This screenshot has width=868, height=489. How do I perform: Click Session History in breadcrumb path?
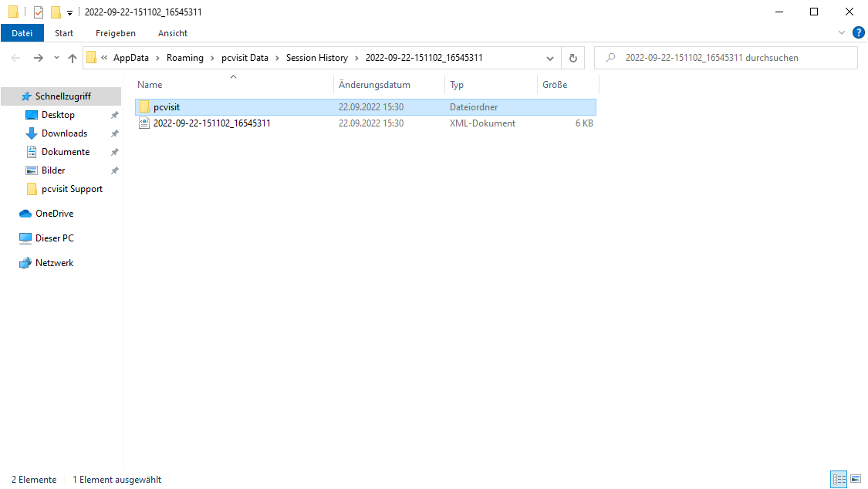click(316, 58)
